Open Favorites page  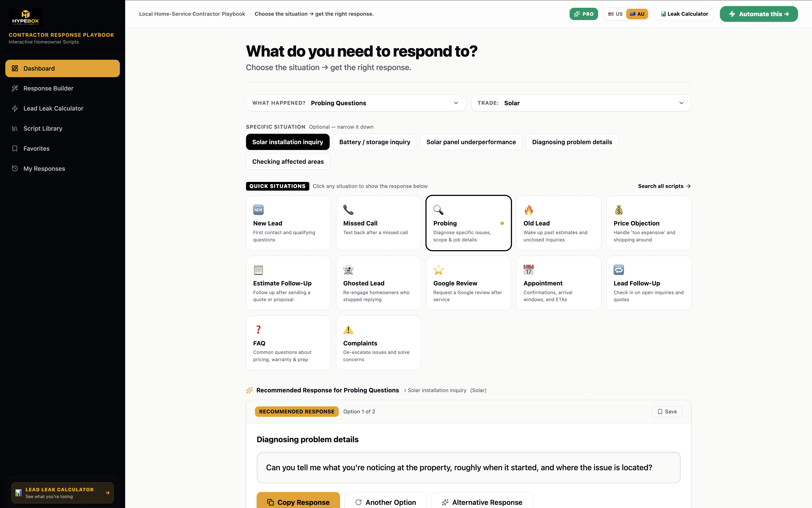pyautogui.click(x=62, y=149)
